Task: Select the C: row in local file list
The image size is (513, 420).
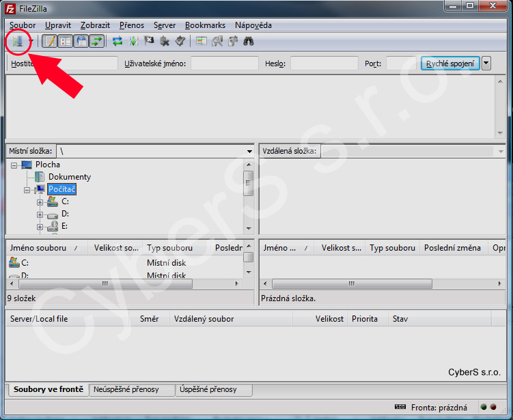Action: 124,263
